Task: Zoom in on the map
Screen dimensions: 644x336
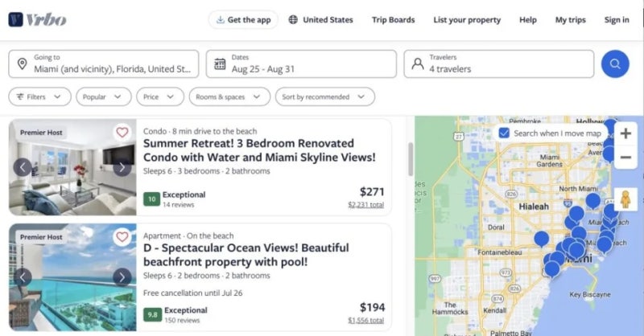Action: [x=625, y=133]
